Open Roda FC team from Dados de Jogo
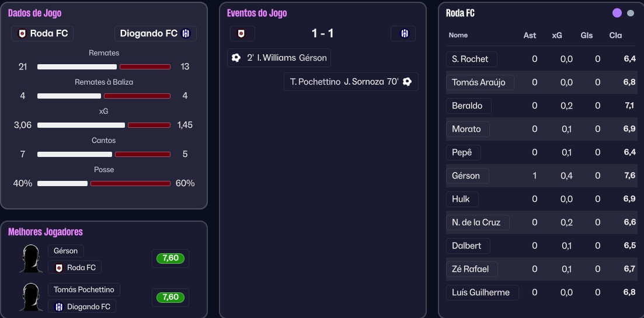Screen dimensions: 644x318 pyautogui.click(x=43, y=33)
